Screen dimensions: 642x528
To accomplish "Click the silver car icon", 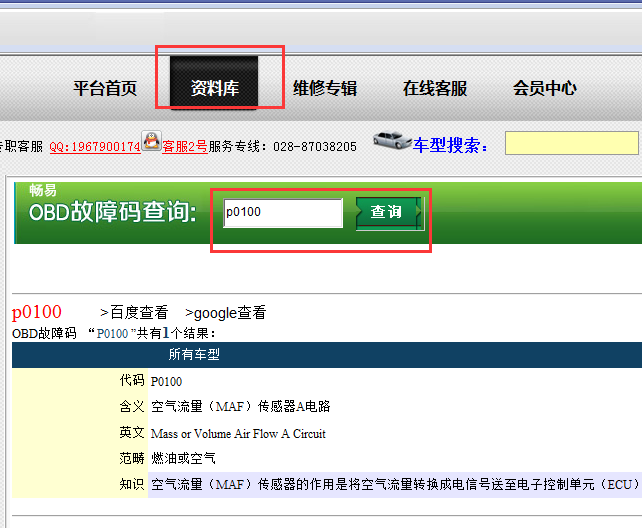I will [392, 140].
